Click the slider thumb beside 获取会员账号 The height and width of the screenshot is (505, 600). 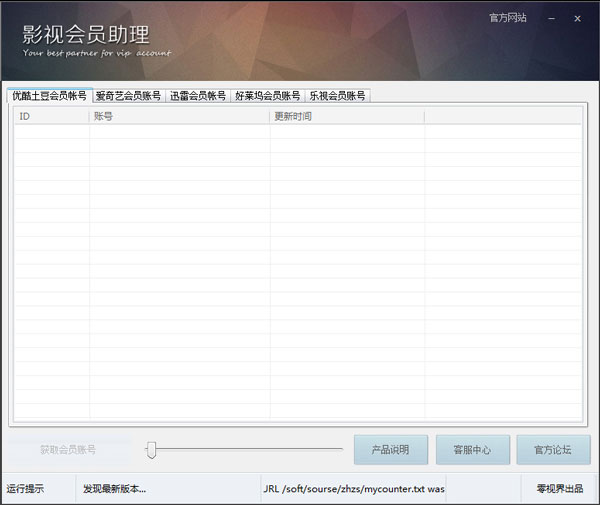(151, 450)
